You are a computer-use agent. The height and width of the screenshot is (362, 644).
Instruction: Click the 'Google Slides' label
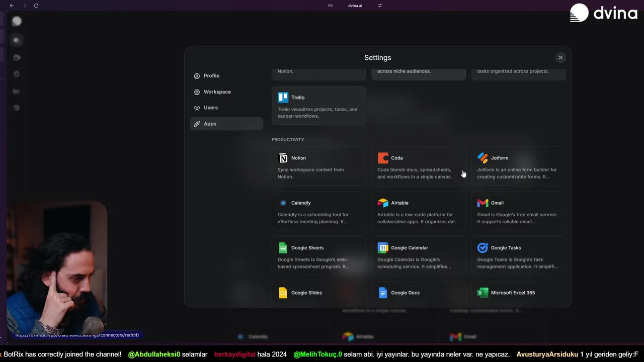click(306, 293)
